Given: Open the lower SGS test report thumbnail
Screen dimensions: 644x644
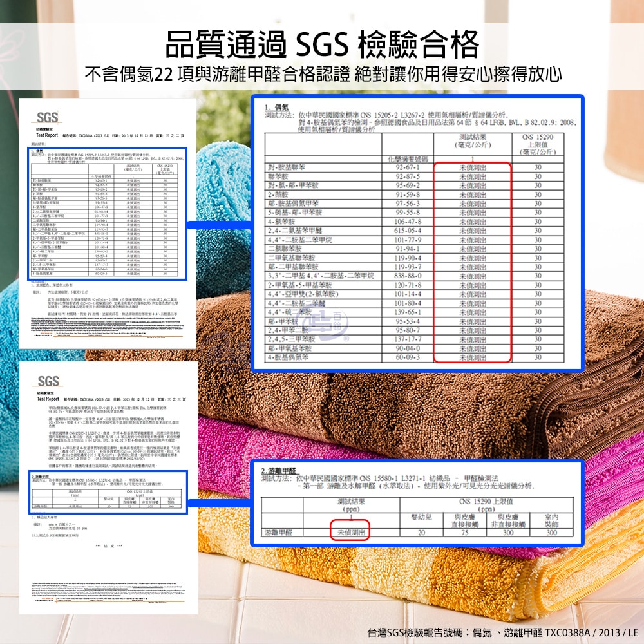Looking at the screenshot, I should coord(108,488).
